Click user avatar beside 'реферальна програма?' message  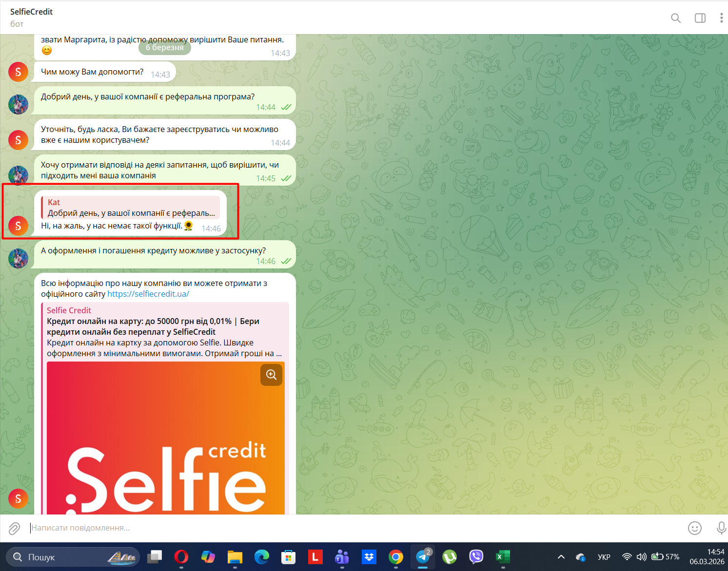point(18,105)
